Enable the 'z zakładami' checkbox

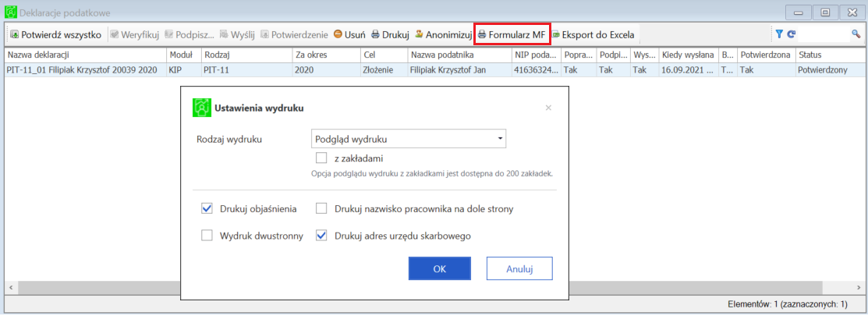[x=321, y=158]
